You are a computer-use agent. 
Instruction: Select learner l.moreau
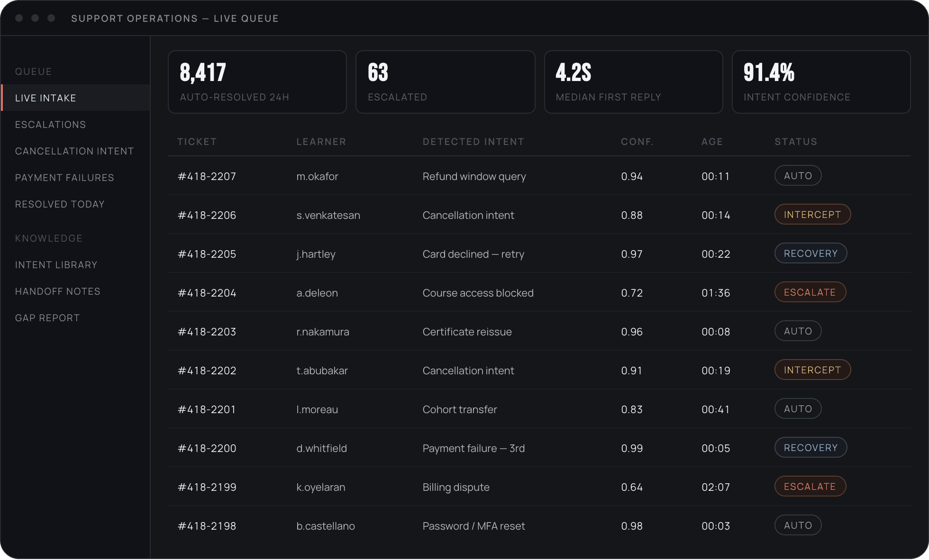[x=317, y=409]
